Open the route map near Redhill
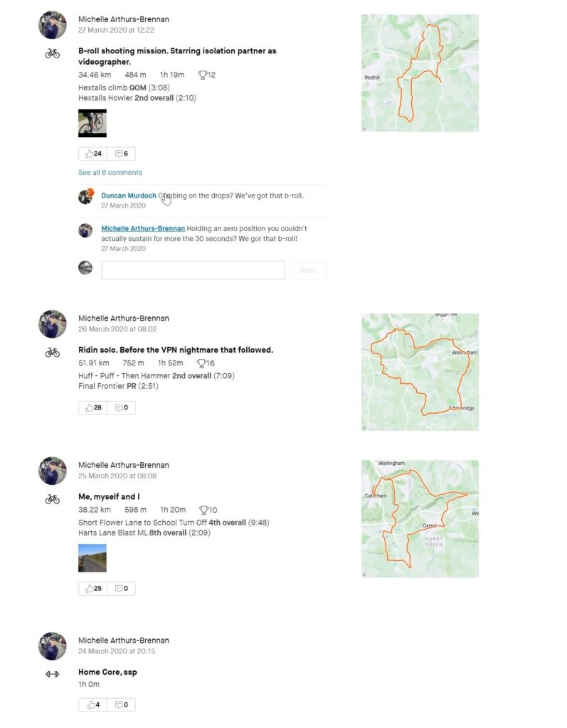This screenshot has width=567, height=728. [x=420, y=73]
